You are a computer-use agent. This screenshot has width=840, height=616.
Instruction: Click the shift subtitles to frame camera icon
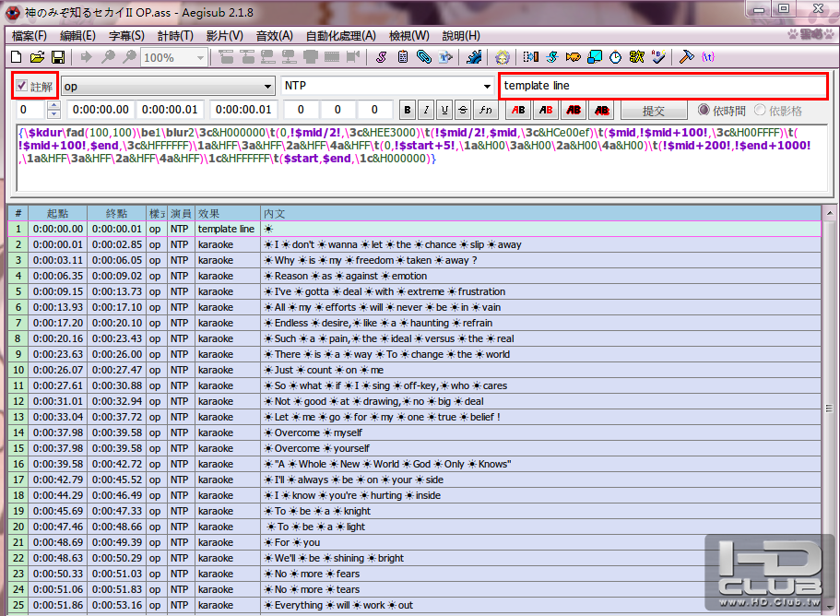pos(353,57)
